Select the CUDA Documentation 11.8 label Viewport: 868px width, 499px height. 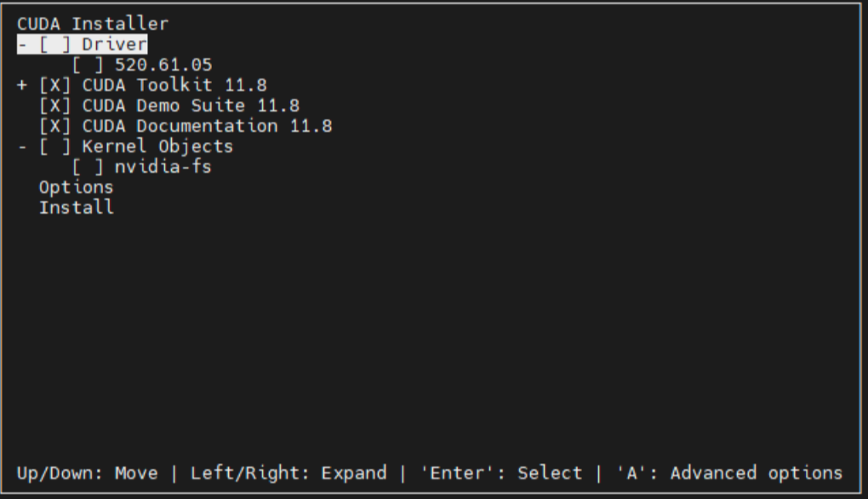coord(207,126)
